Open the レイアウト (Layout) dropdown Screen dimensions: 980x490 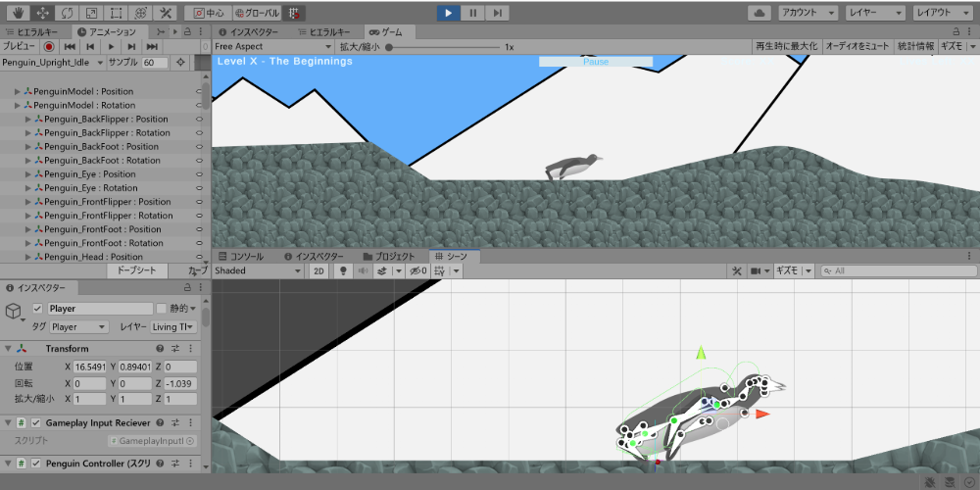coord(943,14)
